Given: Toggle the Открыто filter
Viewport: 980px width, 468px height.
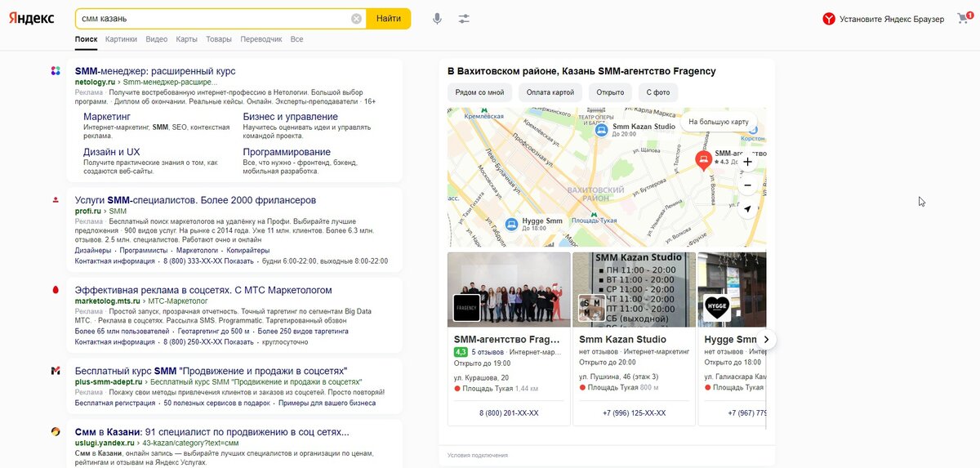Looking at the screenshot, I should 611,92.
